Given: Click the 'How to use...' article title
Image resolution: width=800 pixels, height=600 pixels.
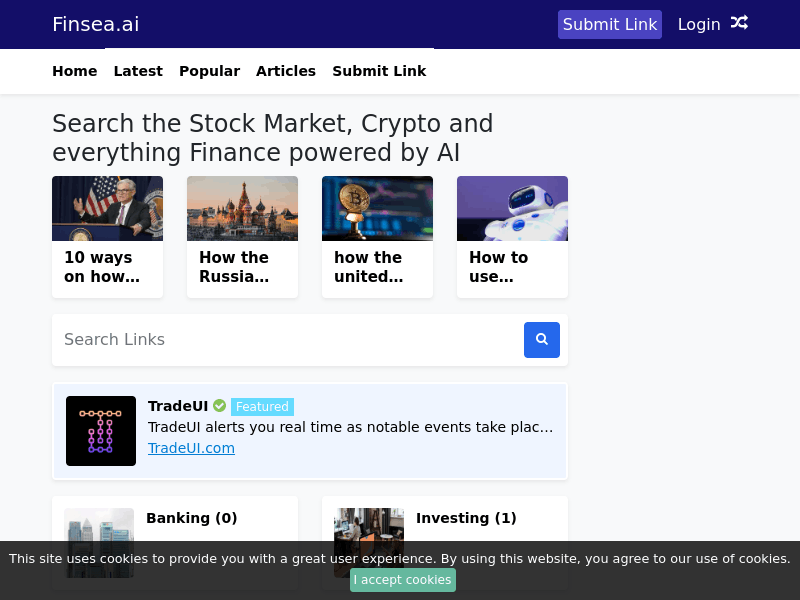Looking at the screenshot, I should pos(498,267).
